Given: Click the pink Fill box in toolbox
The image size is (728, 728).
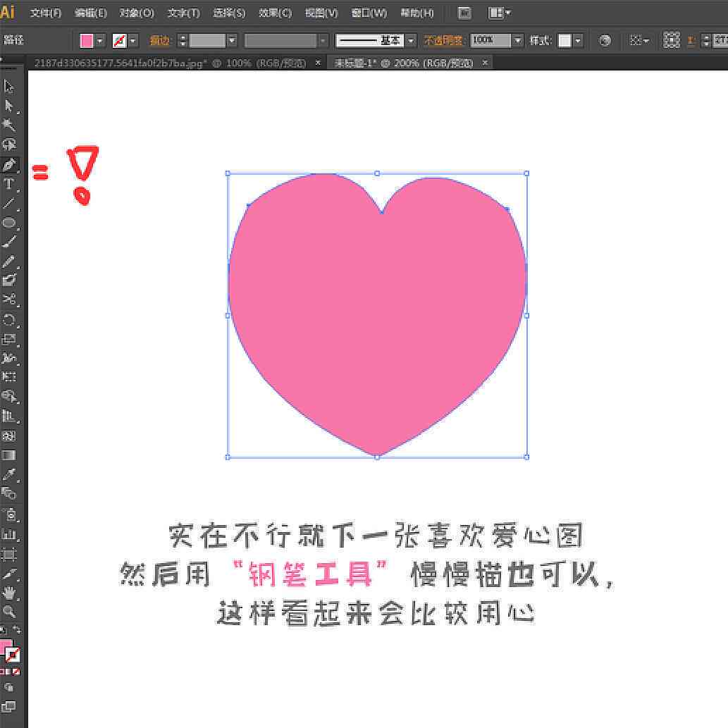Looking at the screenshot, I should pyautogui.click(x=6, y=646).
